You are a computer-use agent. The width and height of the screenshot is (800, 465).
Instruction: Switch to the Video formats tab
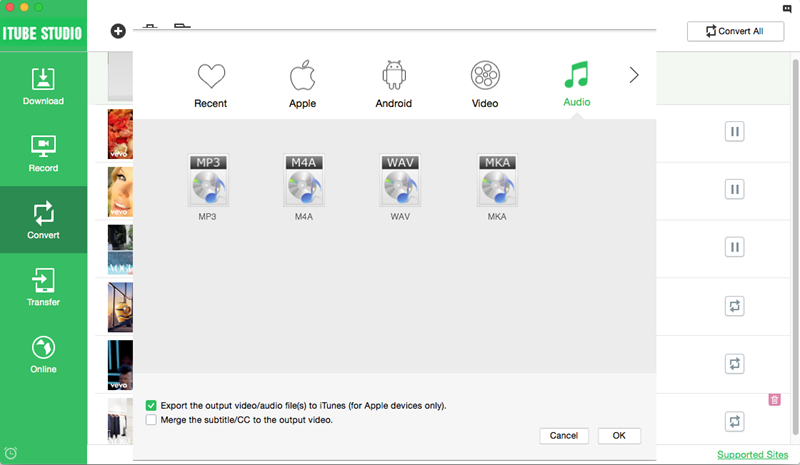(485, 85)
